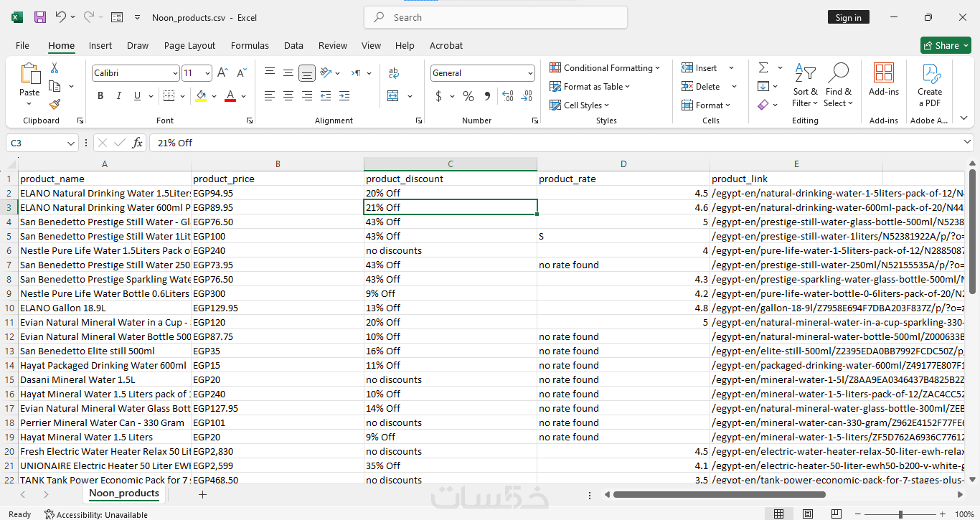
Task: Select the column C header
Action: [x=451, y=164]
